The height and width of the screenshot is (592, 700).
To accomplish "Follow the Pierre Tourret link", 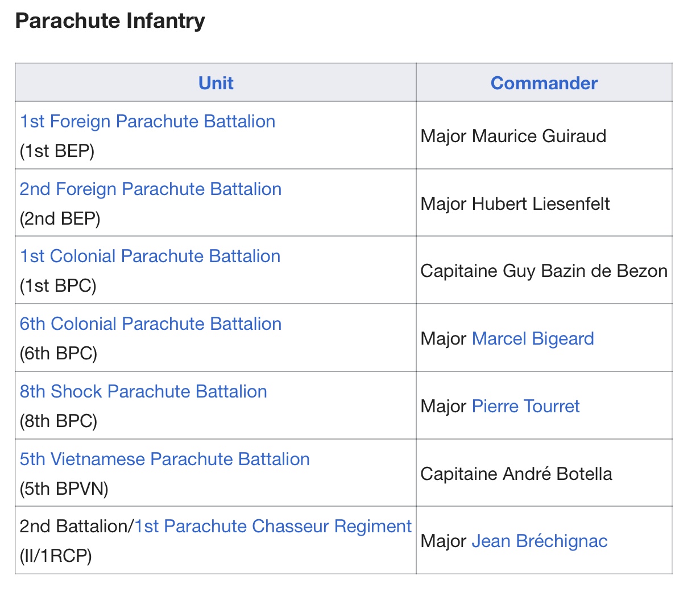I will click(x=525, y=406).
